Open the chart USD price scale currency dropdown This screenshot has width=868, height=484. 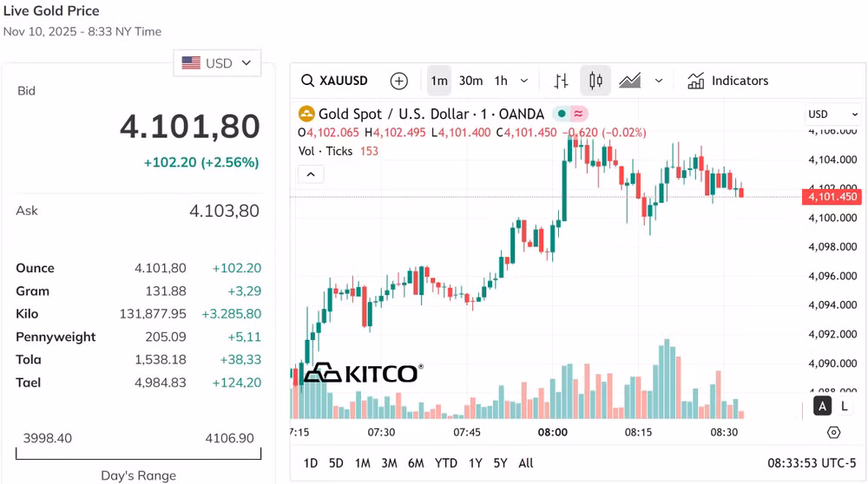click(x=832, y=114)
